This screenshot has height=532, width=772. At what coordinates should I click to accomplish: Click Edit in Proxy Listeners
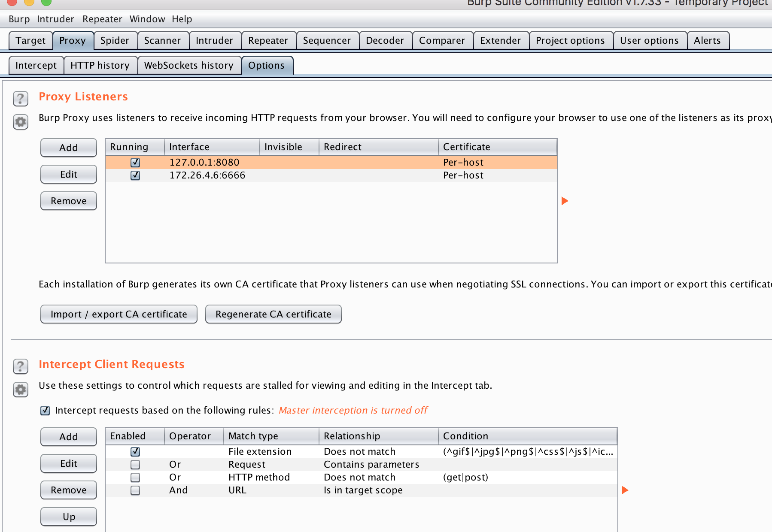69,174
